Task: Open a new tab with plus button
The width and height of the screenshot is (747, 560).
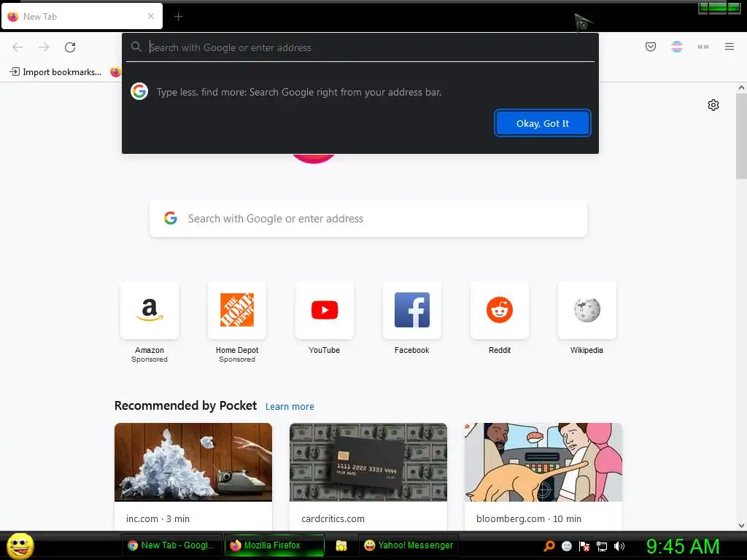Action: 178,17
